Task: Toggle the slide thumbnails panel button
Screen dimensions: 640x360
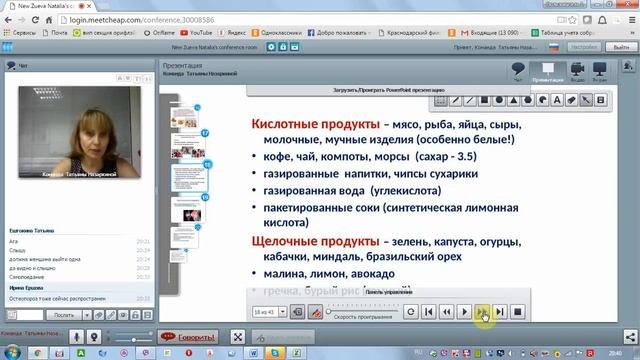Action: [298, 312]
